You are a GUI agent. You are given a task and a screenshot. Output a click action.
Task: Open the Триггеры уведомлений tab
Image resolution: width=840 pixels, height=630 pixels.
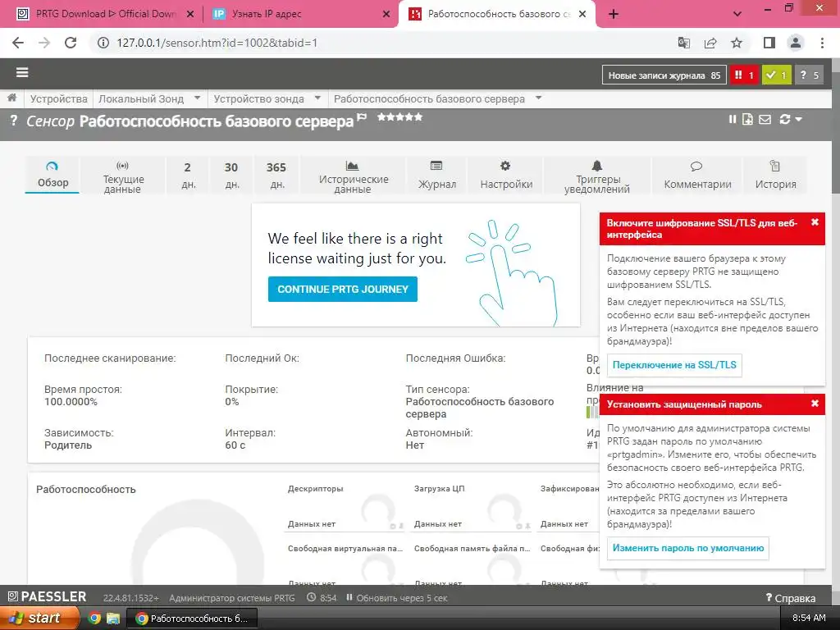tap(597, 175)
